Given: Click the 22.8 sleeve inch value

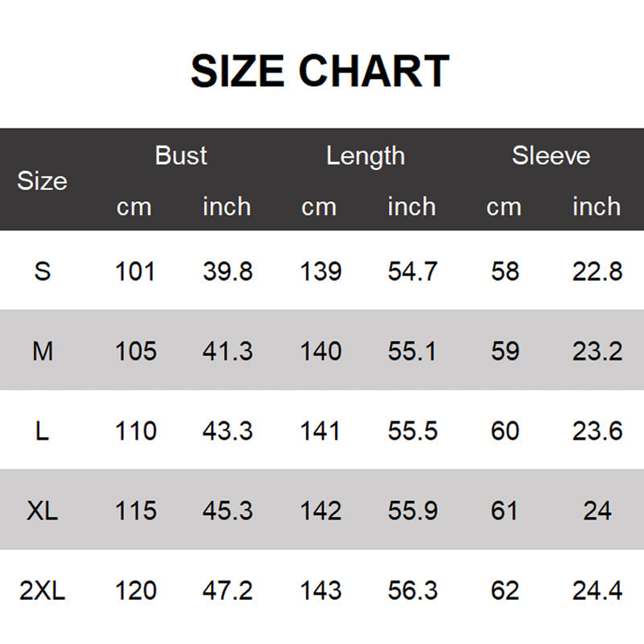Looking at the screenshot, I should [597, 271].
